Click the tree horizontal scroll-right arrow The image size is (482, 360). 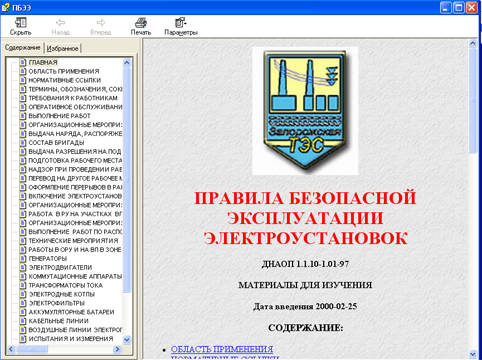point(117,349)
